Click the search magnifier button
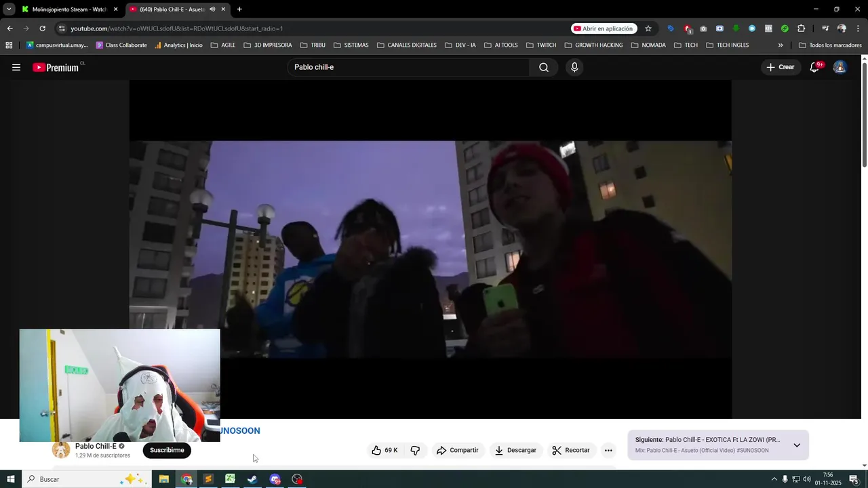868x488 pixels. click(543, 67)
